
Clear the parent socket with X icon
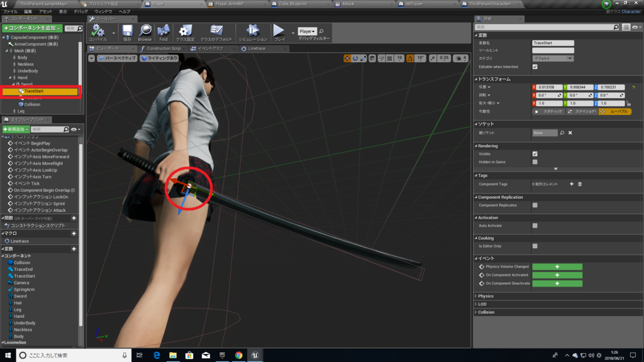(570, 133)
